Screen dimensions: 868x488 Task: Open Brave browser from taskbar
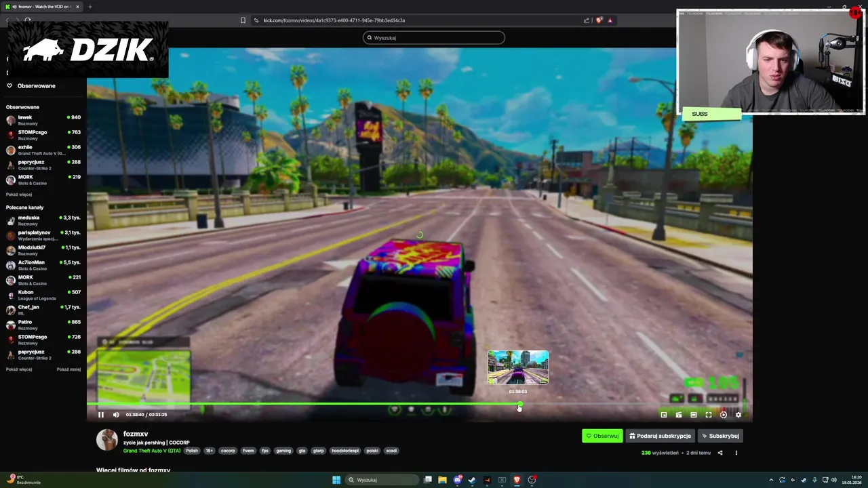517,480
